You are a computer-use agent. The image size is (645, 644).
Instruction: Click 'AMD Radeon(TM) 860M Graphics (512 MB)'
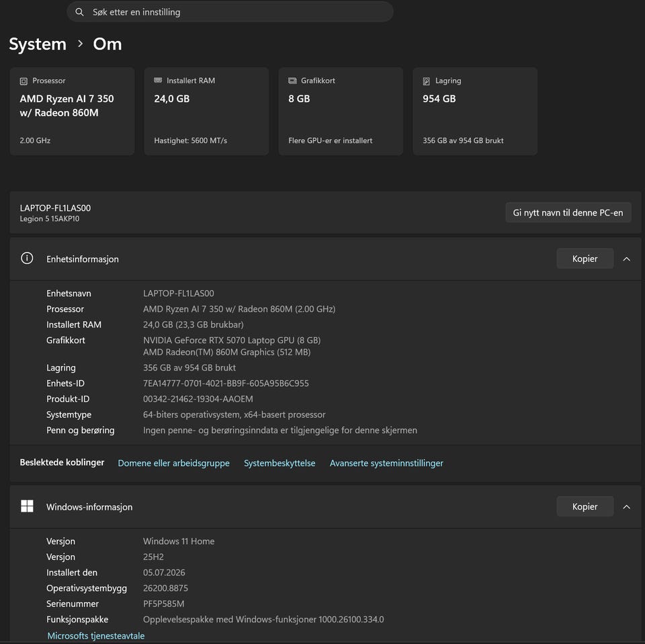click(226, 352)
